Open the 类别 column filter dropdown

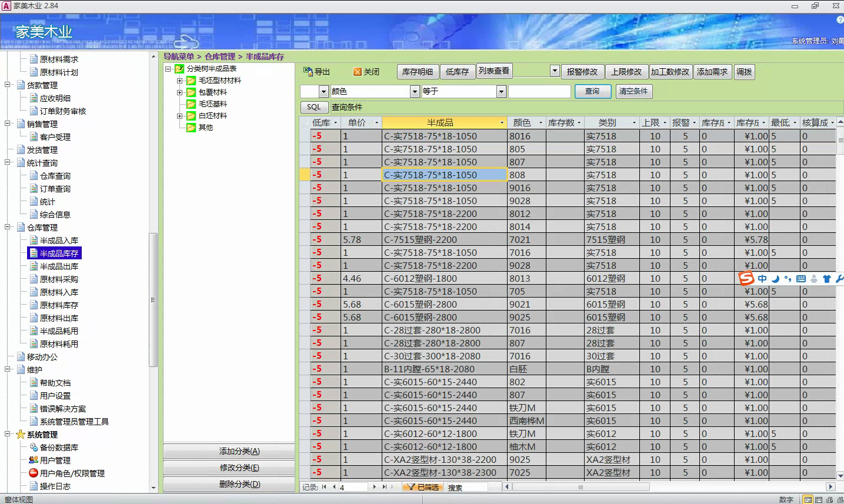click(634, 123)
